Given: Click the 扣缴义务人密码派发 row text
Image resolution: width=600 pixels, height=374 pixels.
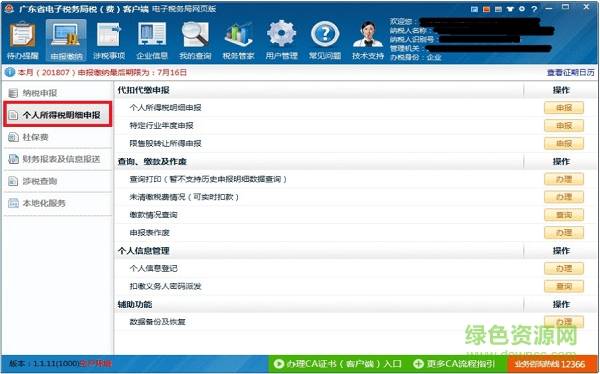Looking at the screenshot, I should click(165, 286).
